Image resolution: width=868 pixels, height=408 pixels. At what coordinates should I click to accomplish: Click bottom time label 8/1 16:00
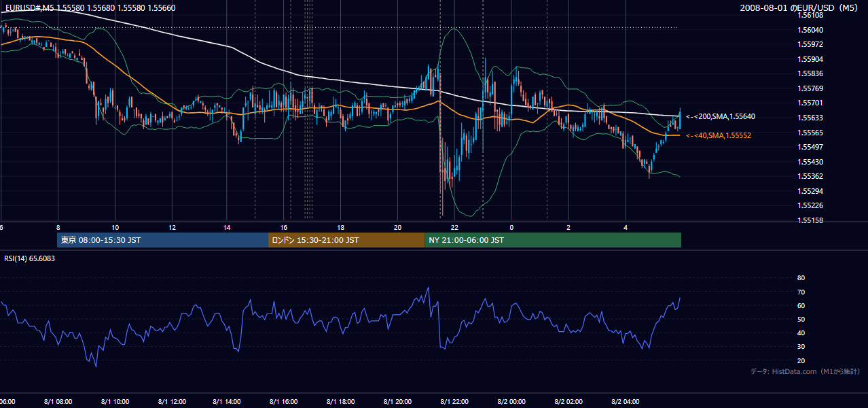(x=285, y=401)
